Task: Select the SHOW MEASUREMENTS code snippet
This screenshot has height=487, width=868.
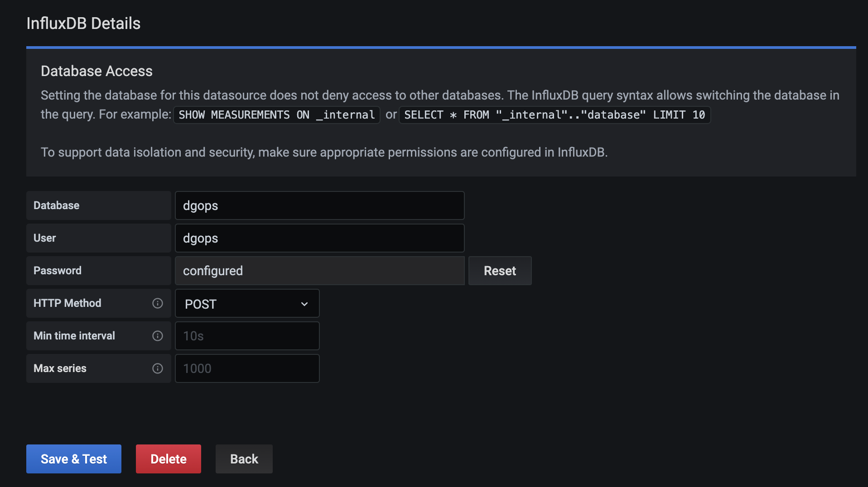Action: pos(276,115)
